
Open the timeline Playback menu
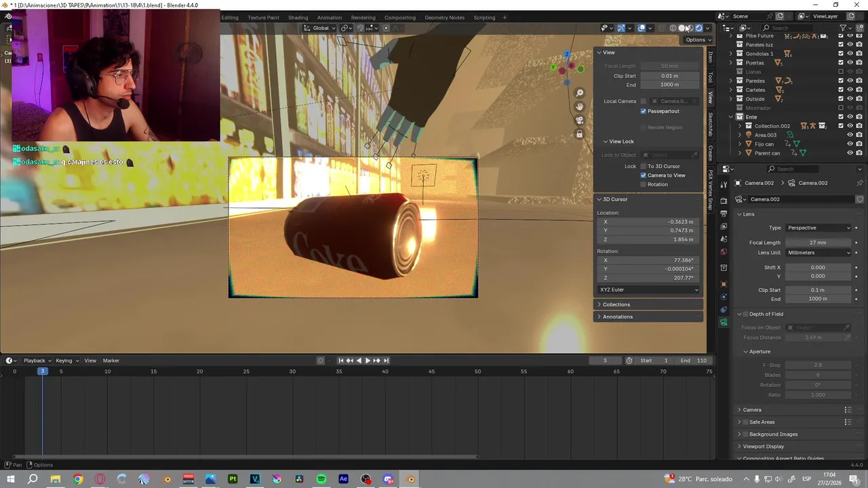(x=37, y=361)
